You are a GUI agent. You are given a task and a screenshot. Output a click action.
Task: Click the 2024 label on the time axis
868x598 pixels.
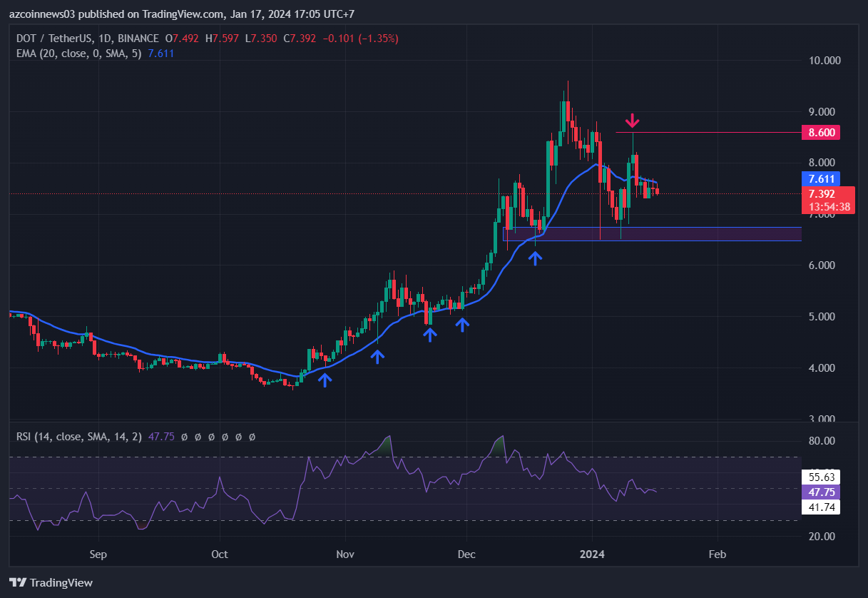[591, 554]
